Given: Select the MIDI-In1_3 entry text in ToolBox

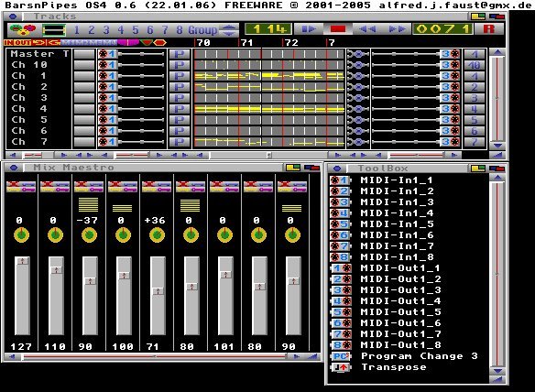Looking at the screenshot, I should (397, 202).
